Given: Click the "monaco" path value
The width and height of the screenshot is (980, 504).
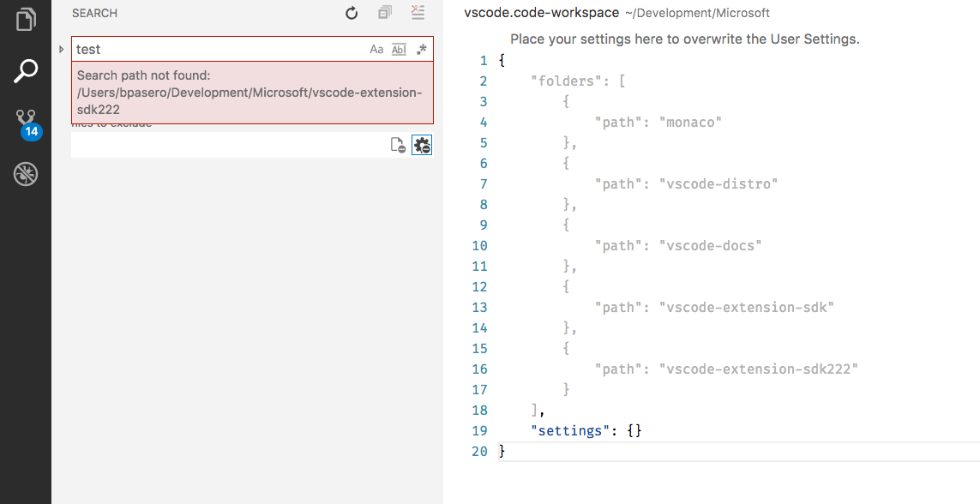Looking at the screenshot, I should pyautogui.click(x=690, y=122).
